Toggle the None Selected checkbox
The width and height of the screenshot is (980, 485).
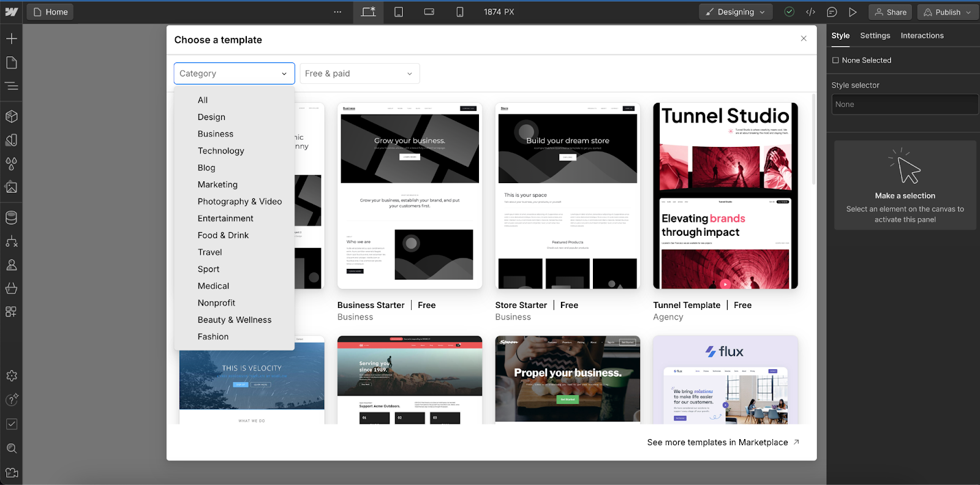click(x=835, y=60)
